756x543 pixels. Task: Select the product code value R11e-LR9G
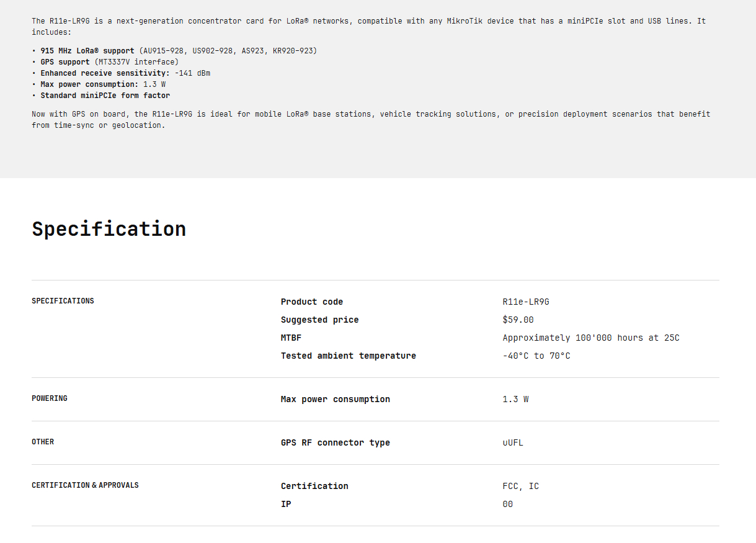coord(526,302)
